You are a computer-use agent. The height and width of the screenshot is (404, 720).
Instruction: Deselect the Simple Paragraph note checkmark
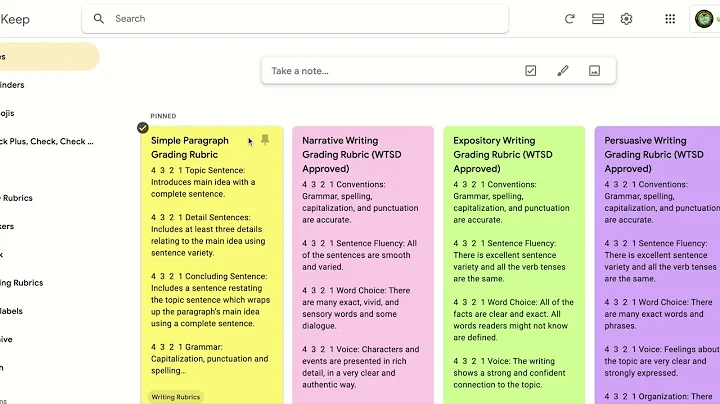tap(143, 128)
